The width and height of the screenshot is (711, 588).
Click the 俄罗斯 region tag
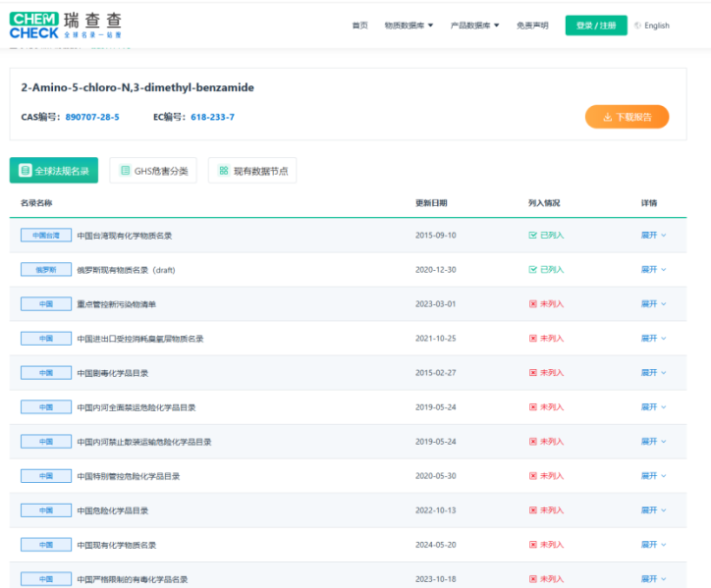tap(46, 270)
